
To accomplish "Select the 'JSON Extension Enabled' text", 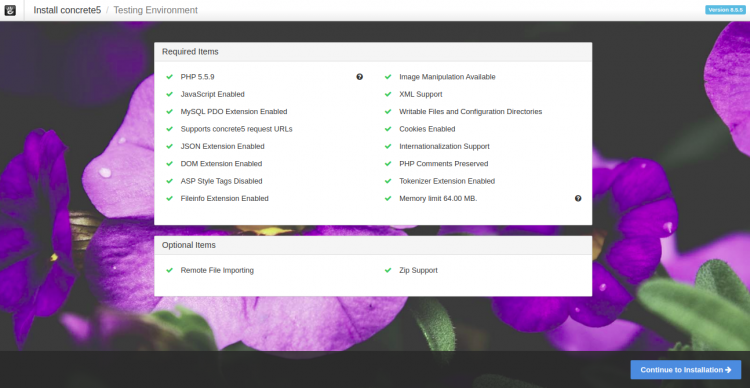I will 222,146.
